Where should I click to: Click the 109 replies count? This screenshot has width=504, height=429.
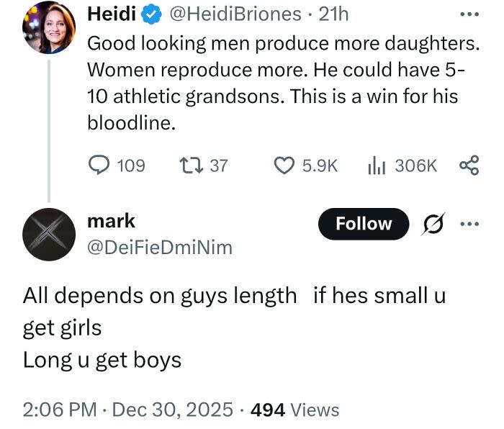(x=130, y=166)
